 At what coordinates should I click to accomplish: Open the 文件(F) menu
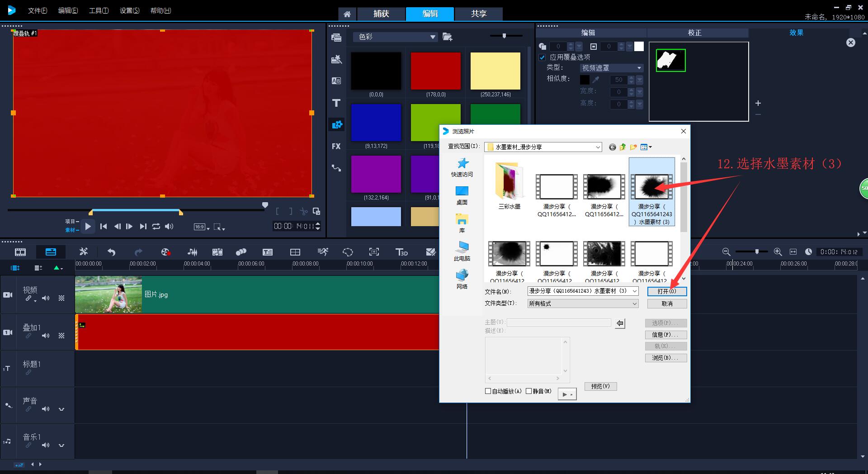click(38, 10)
